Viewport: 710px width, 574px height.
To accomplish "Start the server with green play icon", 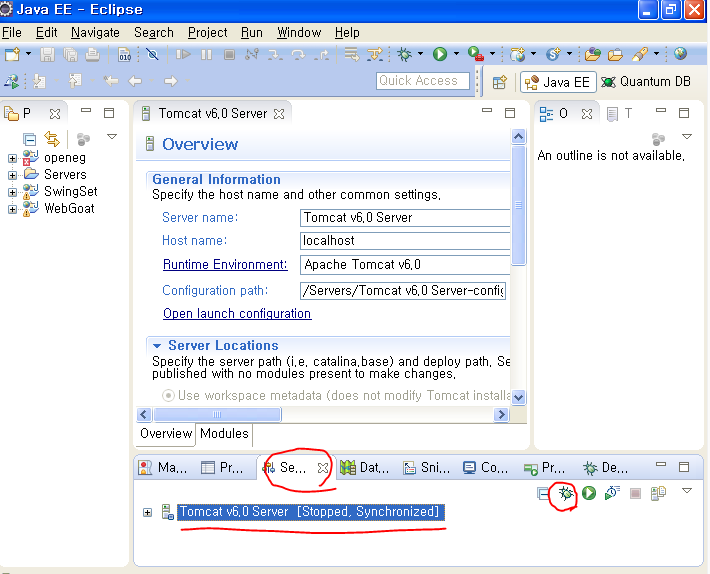I will [589, 493].
